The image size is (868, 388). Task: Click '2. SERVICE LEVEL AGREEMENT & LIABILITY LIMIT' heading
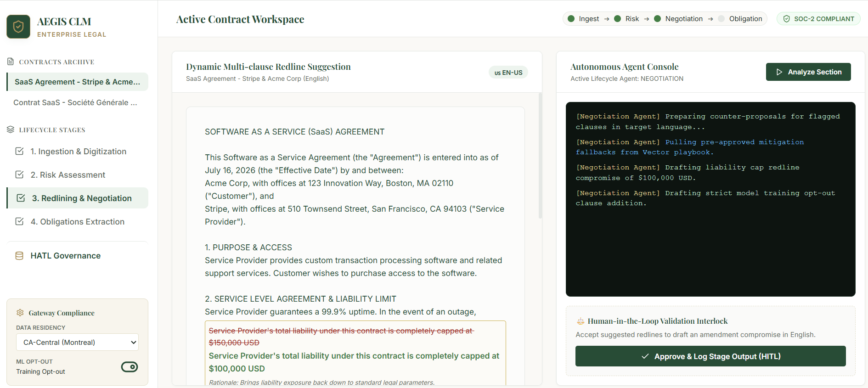pyautogui.click(x=300, y=299)
